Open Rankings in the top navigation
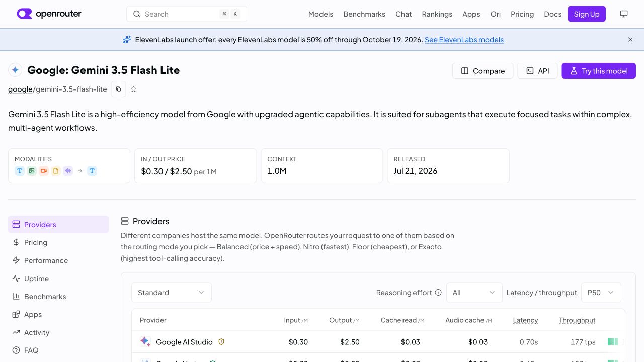This screenshot has height=362, width=644. click(437, 14)
